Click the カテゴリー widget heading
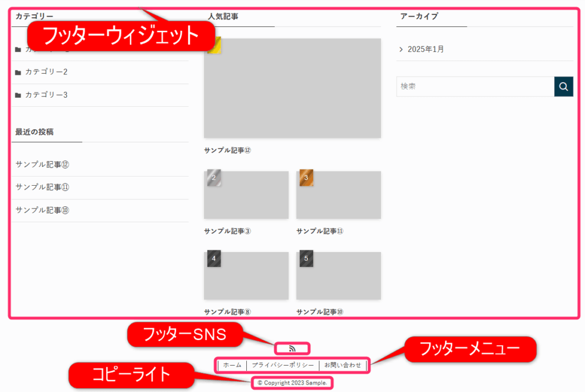Image resolution: width=585 pixels, height=392 pixels. (34, 17)
